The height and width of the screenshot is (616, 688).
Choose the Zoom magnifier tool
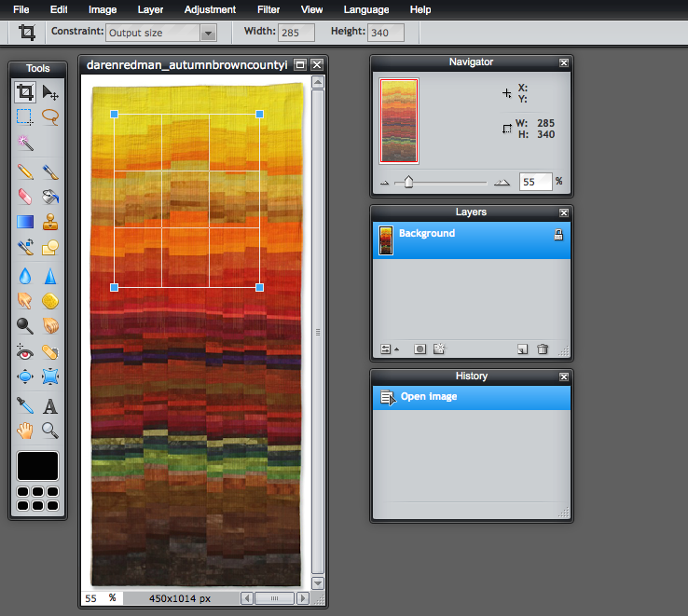tap(50, 431)
